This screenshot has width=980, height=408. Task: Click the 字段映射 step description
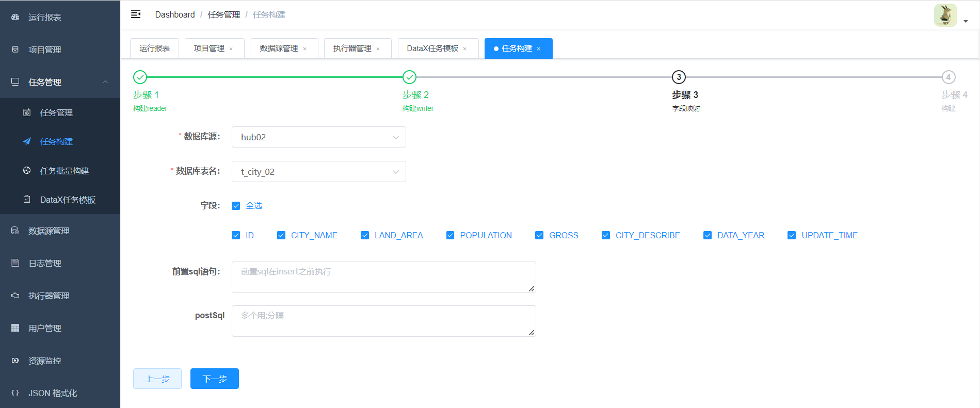[x=686, y=108]
